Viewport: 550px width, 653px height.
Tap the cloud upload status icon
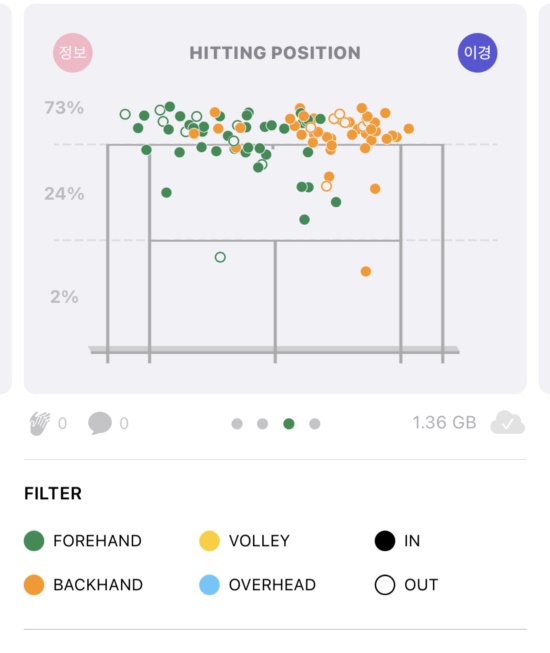click(508, 423)
